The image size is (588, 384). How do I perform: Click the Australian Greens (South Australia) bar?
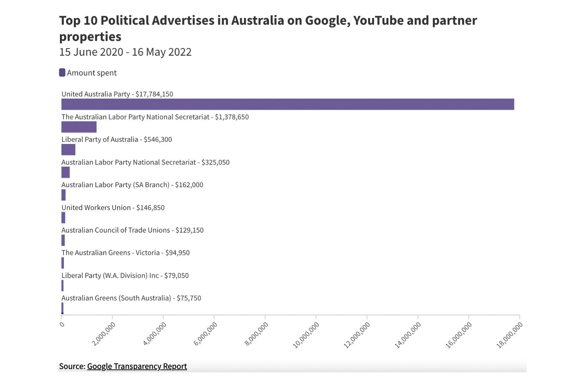[62, 308]
